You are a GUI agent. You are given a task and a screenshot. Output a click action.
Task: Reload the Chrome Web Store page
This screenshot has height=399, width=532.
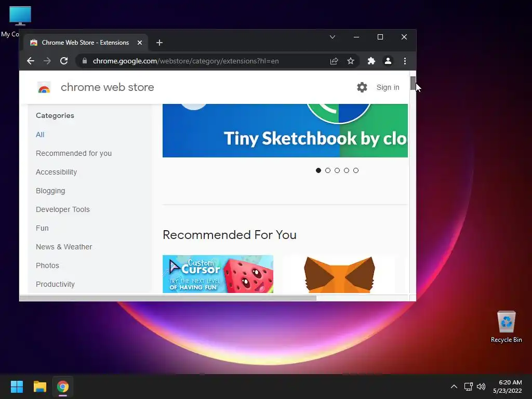click(64, 61)
